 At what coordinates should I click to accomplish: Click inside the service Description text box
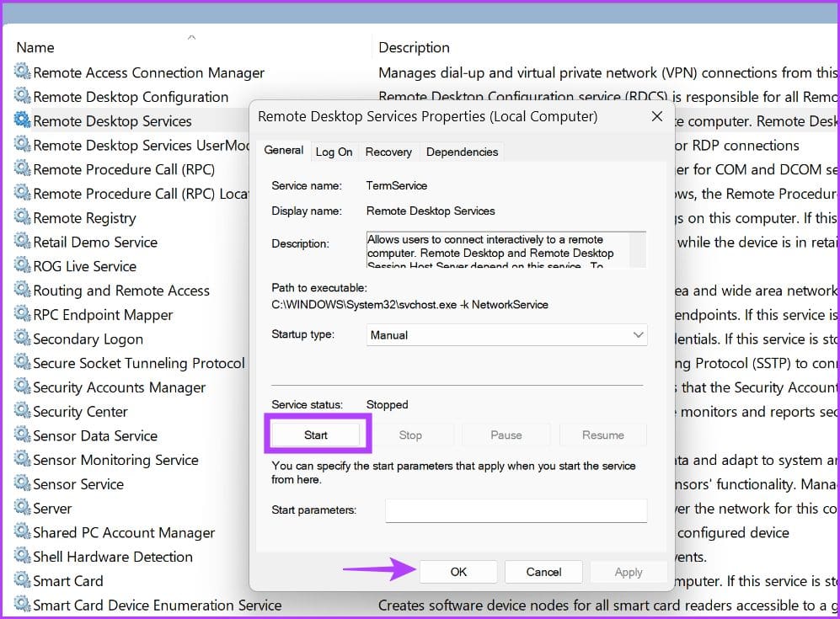[x=498, y=249]
